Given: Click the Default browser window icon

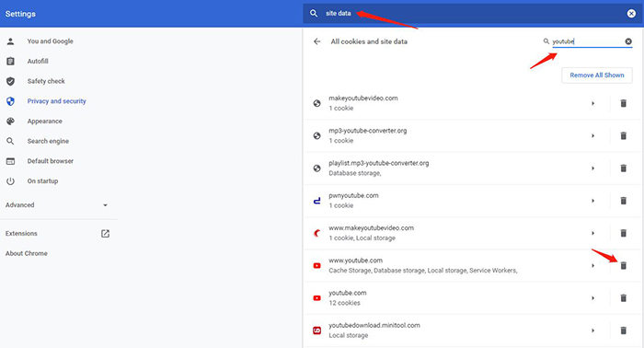Looking at the screenshot, I should 11,161.
